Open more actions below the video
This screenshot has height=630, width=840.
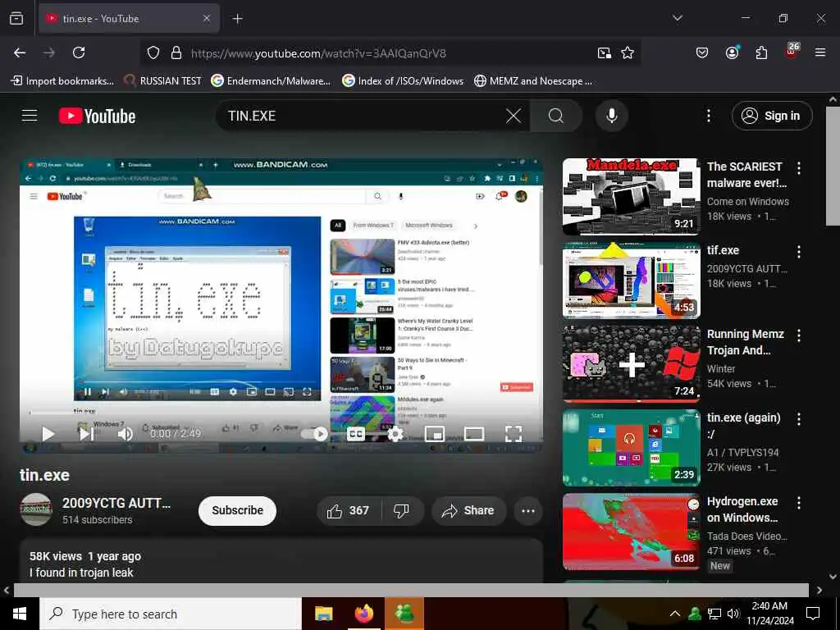pos(528,510)
